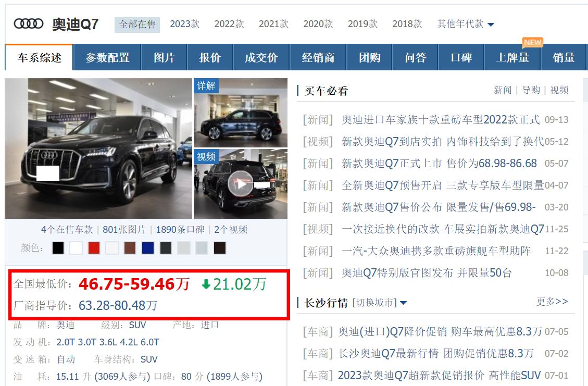This screenshot has width=588, height=386.
Task: Filter by 2023款 models
Action: [184, 24]
